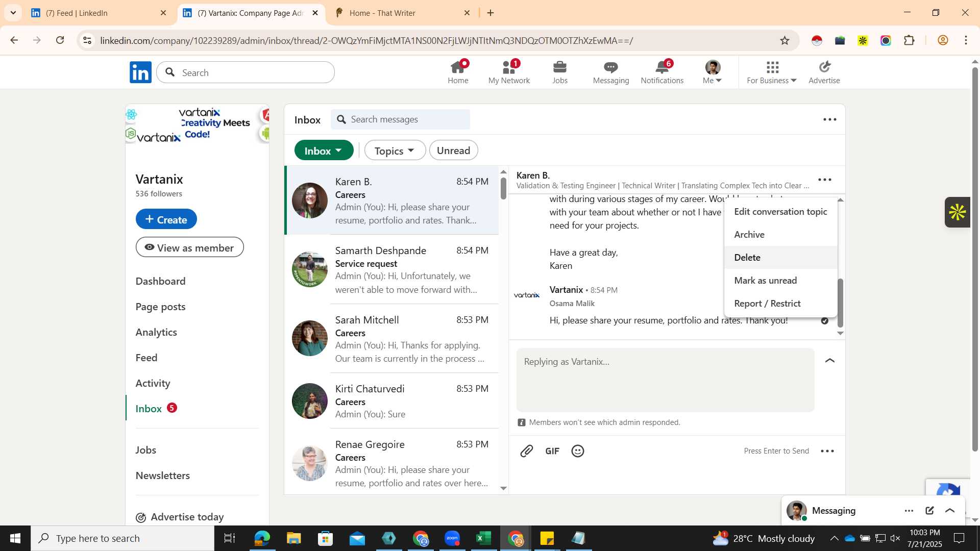Open Messaging overlay three-dot options
Viewport: 980px width, 551px height.
click(x=909, y=511)
